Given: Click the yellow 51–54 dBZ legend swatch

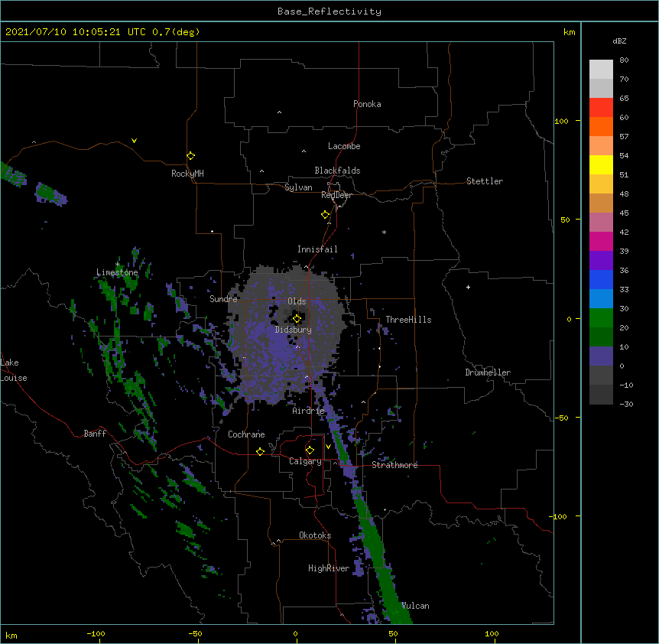Looking at the screenshot, I should (x=601, y=164).
